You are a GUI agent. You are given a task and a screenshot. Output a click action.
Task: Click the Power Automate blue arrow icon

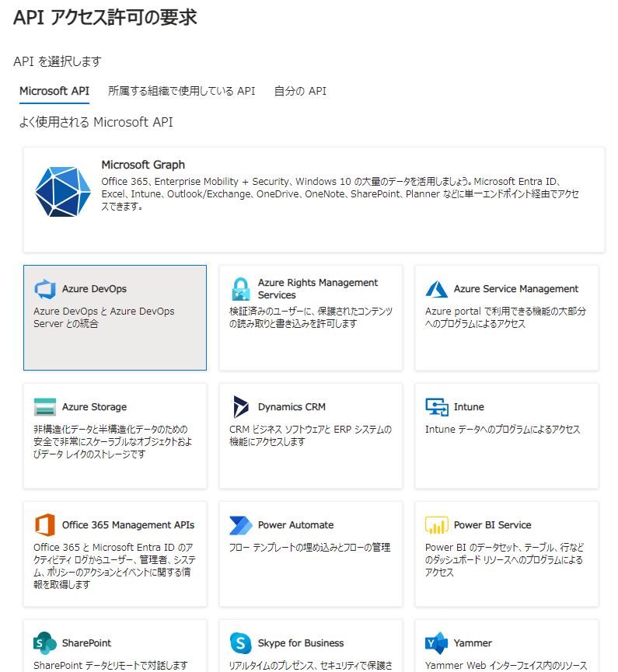tap(241, 525)
